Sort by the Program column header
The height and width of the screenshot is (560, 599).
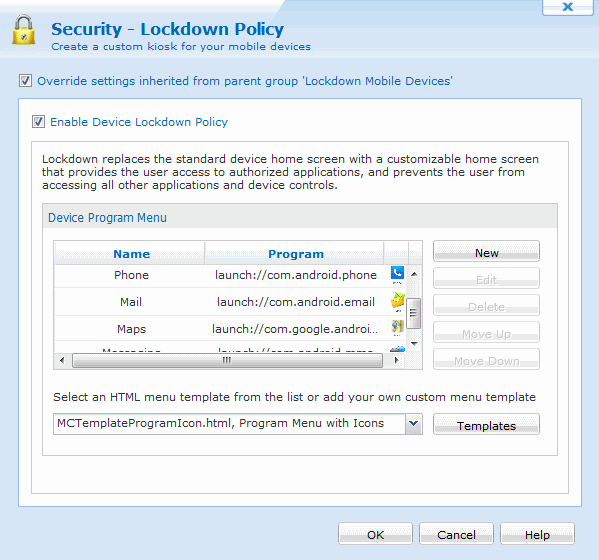click(x=296, y=254)
